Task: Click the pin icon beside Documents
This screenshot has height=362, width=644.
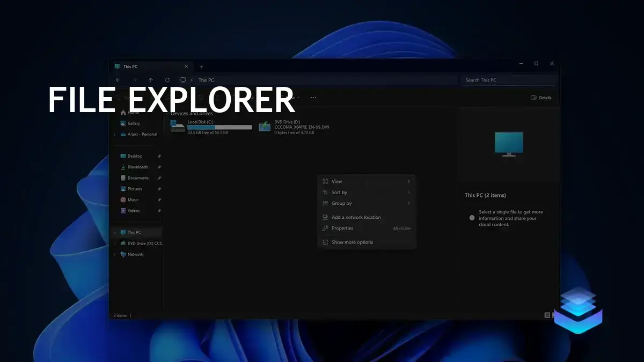Action: (159, 178)
